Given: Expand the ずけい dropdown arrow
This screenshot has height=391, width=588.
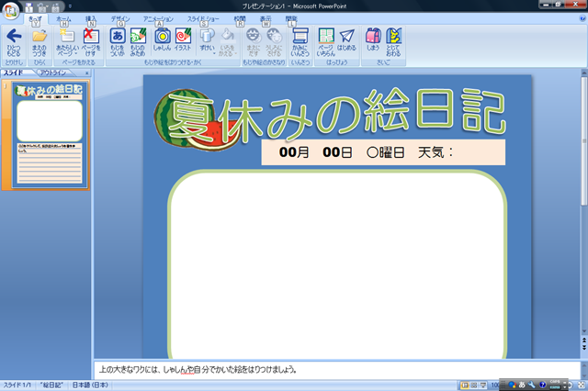Looking at the screenshot, I should pos(214,54).
